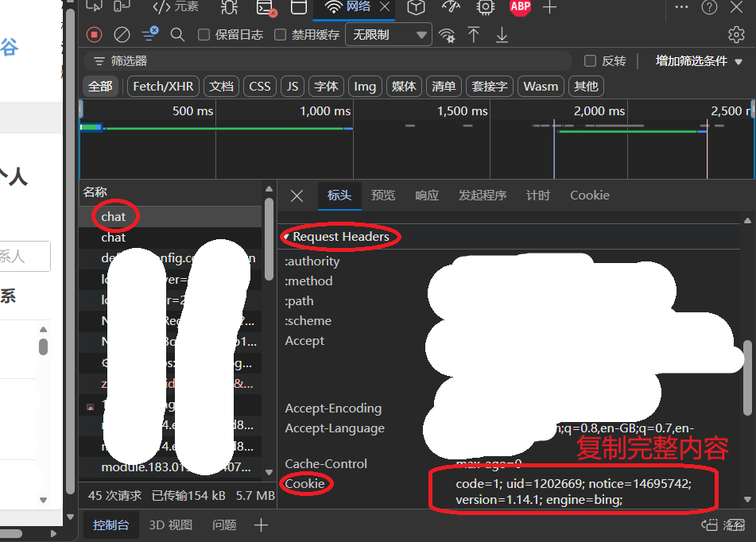
Task: Enable the 保留日志 checkbox
Action: [204, 35]
